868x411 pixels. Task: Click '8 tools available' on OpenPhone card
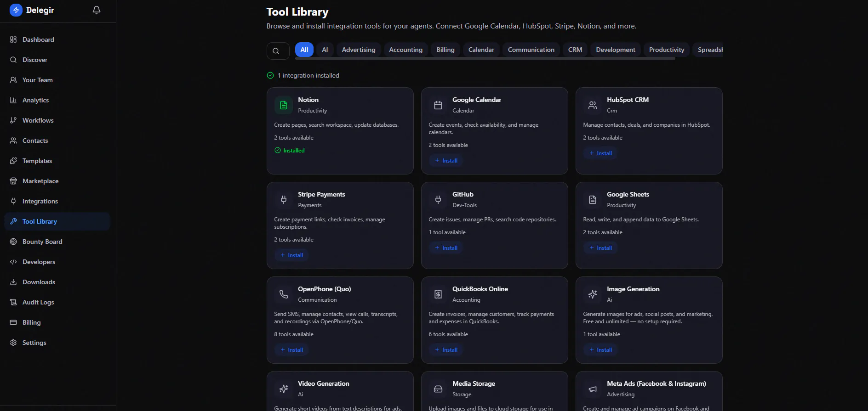[294, 334]
